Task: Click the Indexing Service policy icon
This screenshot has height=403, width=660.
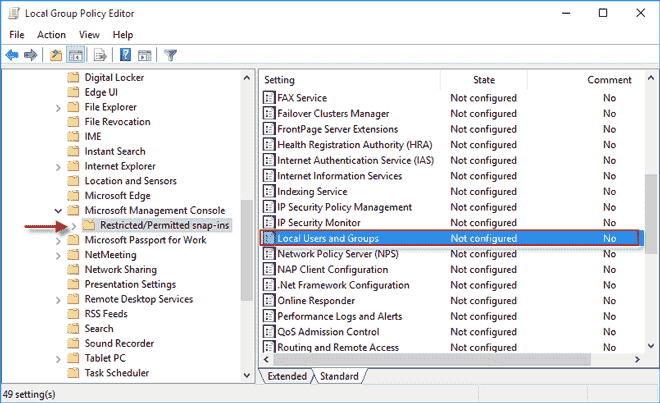Action: (269, 191)
